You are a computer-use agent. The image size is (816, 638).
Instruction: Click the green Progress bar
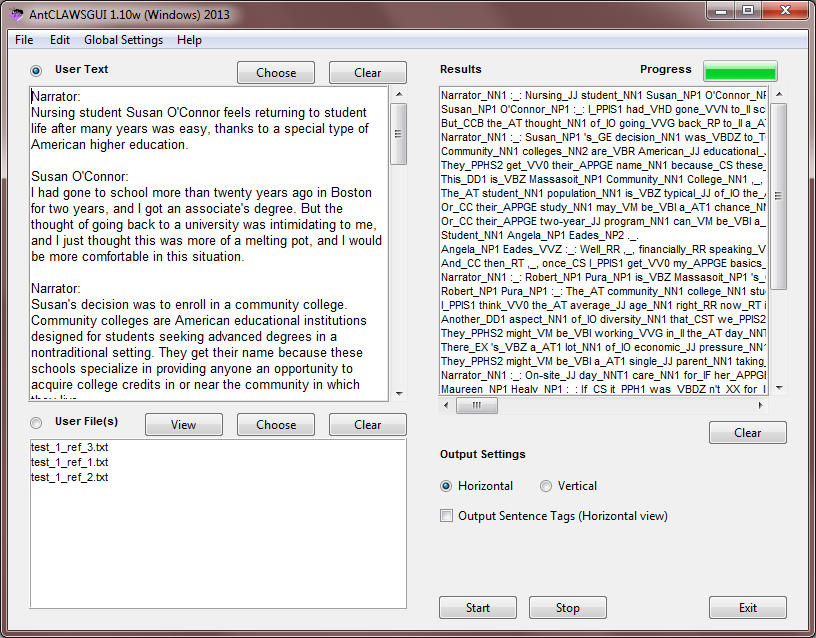tap(739, 71)
